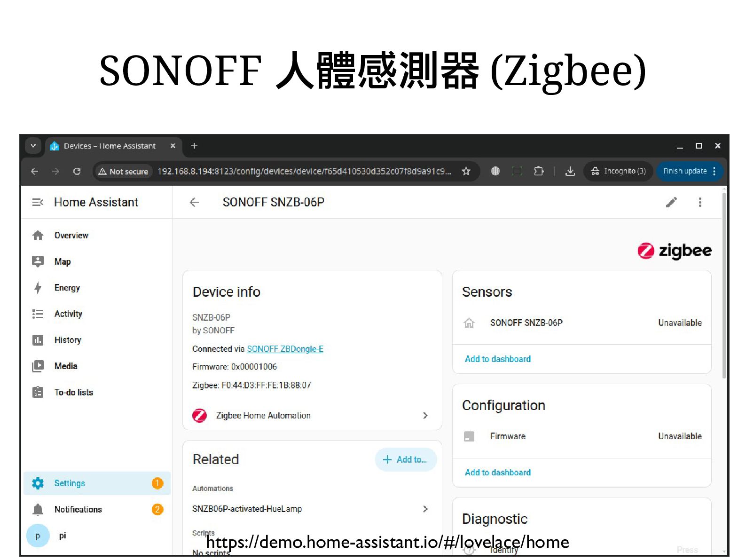Follow the SONOFF ZBDongle-E link

coord(285,349)
